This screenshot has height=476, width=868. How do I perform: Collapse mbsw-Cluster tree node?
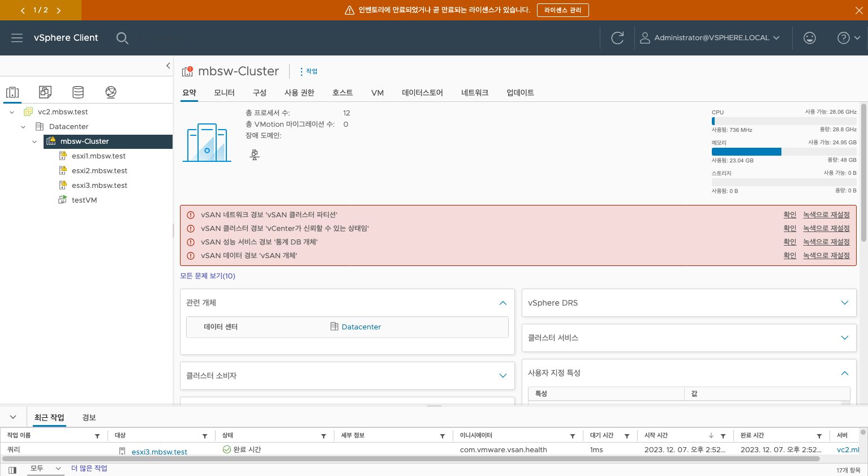pos(35,141)
